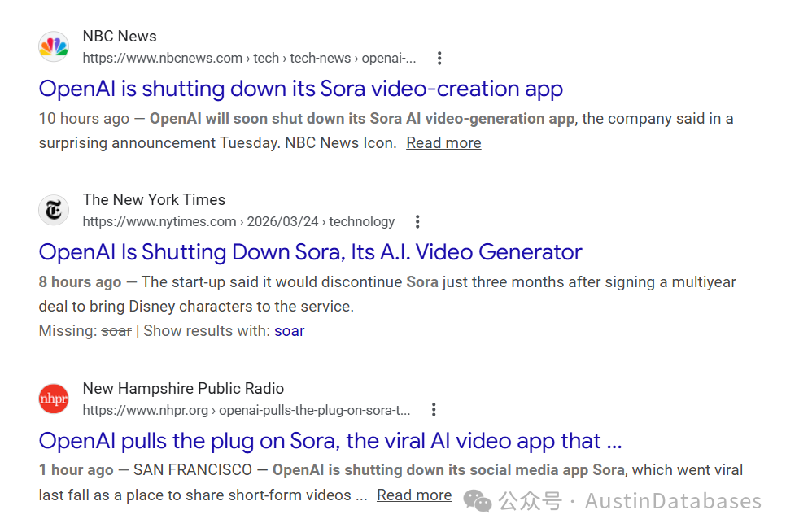This screenshot has height=532, width=786.
Task: Click the nytimes.com URL breadcrumb
Action: coord(238,221)
